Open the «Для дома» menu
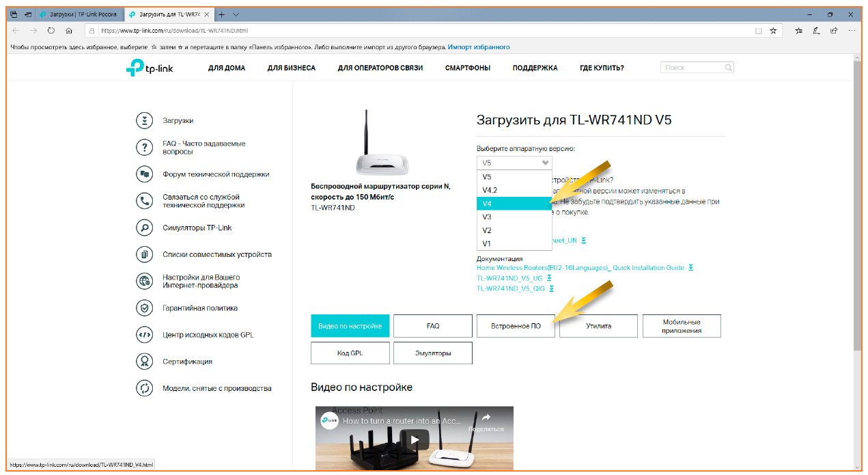 tap(227, 68)
